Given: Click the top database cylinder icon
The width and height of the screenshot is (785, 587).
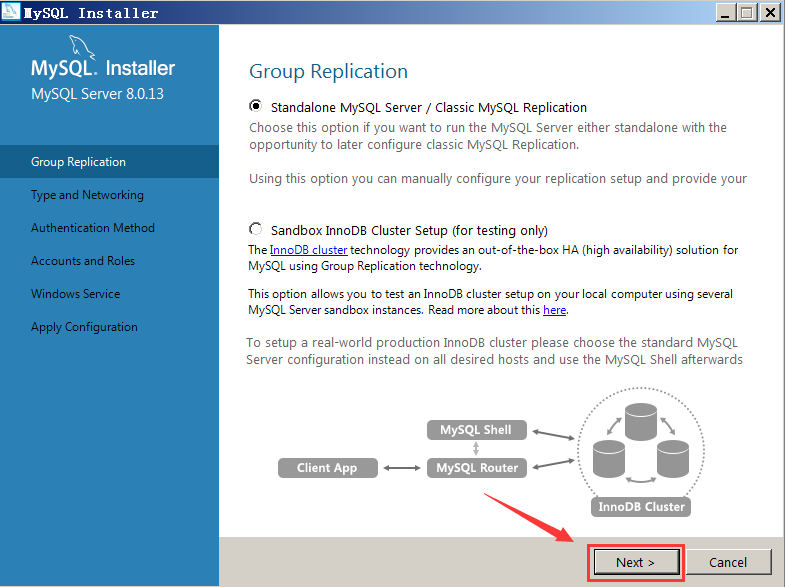Looking at the screenshot, I should pyautogui.click(x=641, y=421).
